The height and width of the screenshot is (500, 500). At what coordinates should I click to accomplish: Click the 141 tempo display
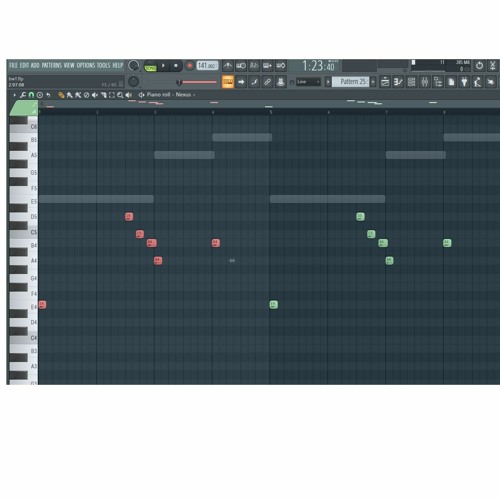pyautogui.click(x=207, y=66)
